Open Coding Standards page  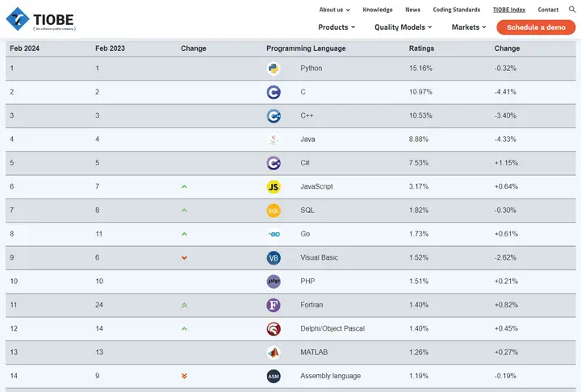click(x=457, y=10)
